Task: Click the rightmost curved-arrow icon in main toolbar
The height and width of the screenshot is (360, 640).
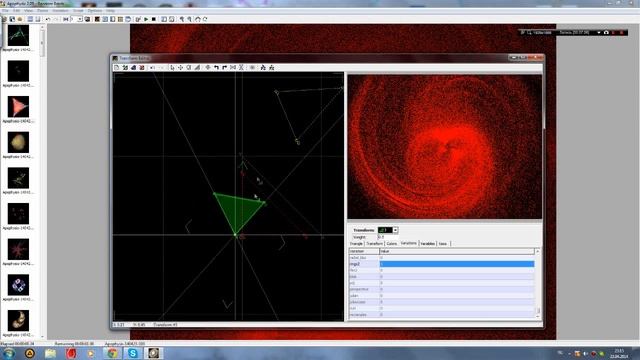Action: pyautogui.click(x=205, y=19)
